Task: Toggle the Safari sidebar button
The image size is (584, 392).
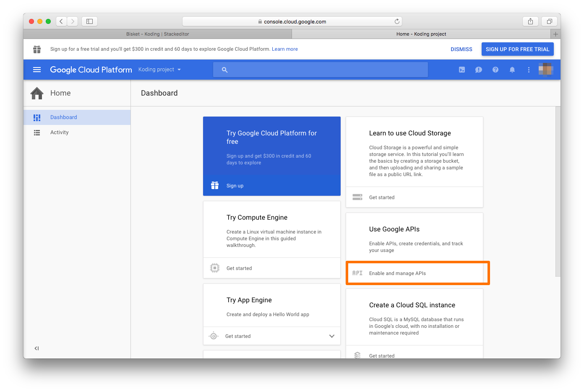Action: (x=89, y=21)
